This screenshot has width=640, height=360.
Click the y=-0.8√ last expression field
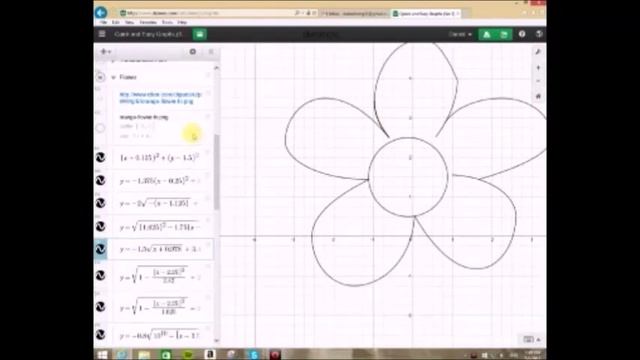coord(160,336)
